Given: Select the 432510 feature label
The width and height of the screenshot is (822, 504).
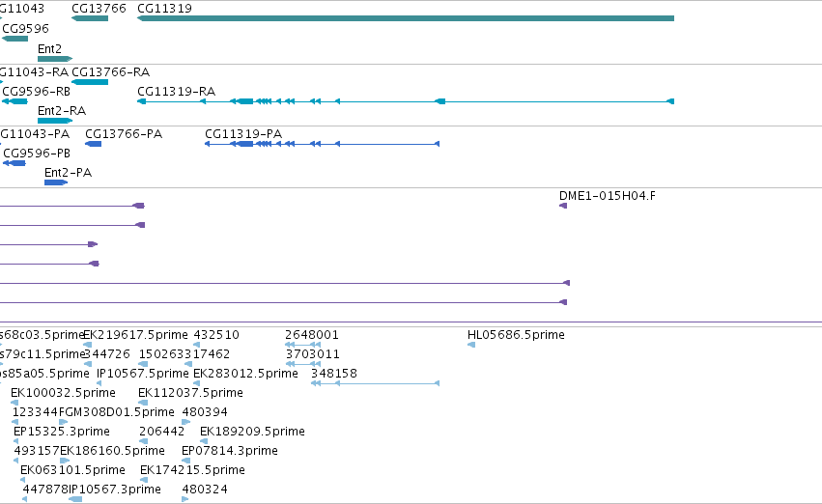Looking at the screenshot, I should click(x=216, y=334).
